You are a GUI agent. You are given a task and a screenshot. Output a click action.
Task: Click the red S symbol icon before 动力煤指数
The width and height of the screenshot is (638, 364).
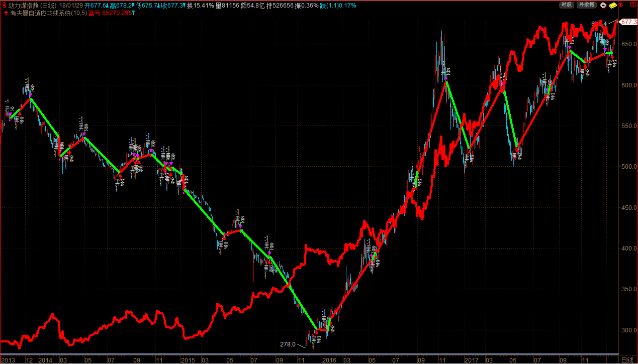(x=4, y=5)
